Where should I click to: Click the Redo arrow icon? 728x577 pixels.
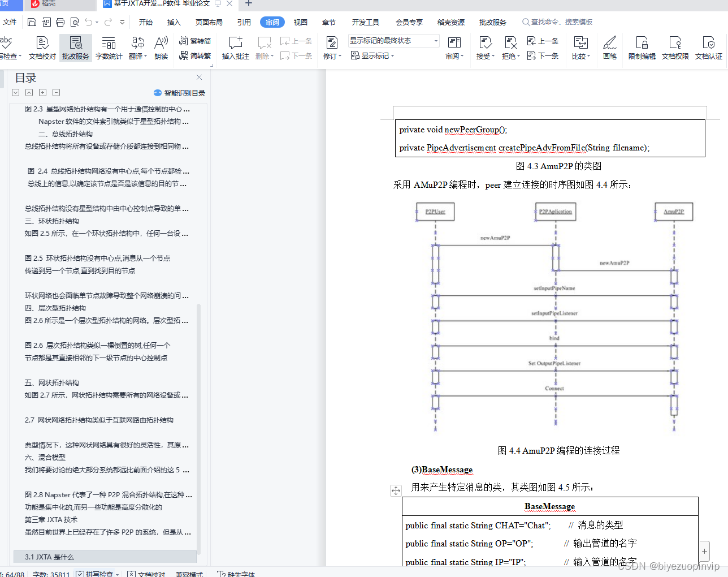108,22
